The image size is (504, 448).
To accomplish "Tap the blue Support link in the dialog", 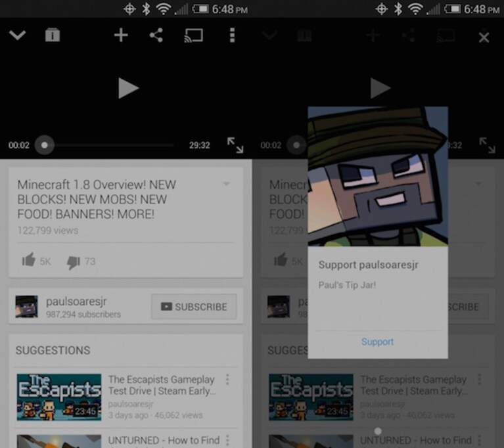I will [x=377, y=342].
